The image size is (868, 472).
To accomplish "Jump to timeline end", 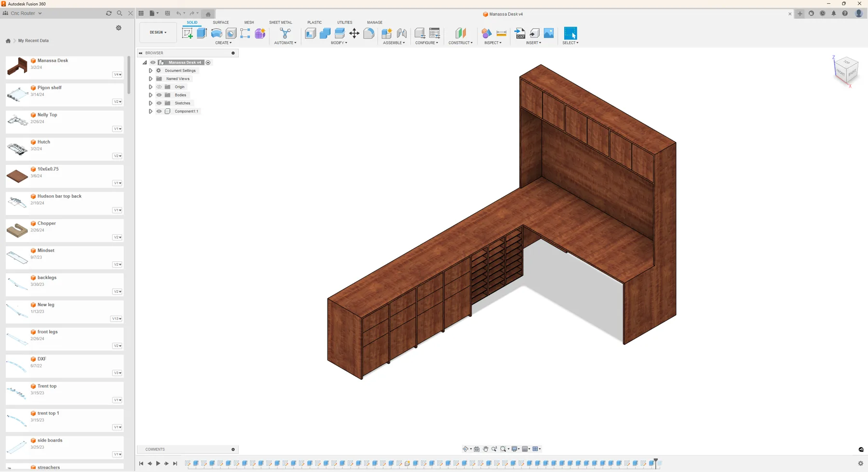I will click(x=175, y=463).
